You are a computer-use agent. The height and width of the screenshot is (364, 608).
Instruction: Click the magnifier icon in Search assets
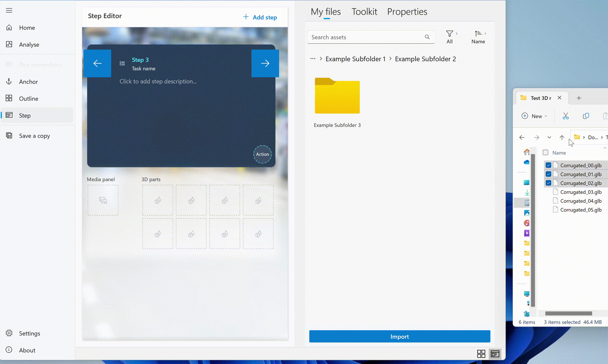427,37
